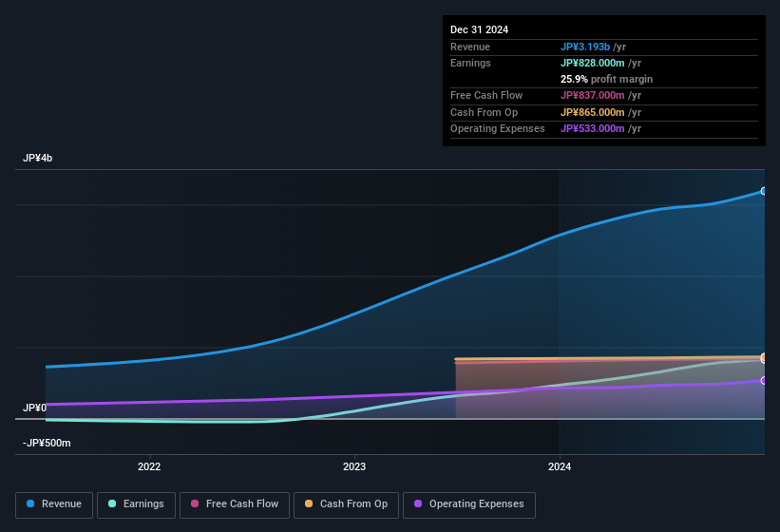Click the Revenue endpoint marker on the chart
Image resolution: width=780 pixels, height=532 pixels.
click(x=764, y=191)
